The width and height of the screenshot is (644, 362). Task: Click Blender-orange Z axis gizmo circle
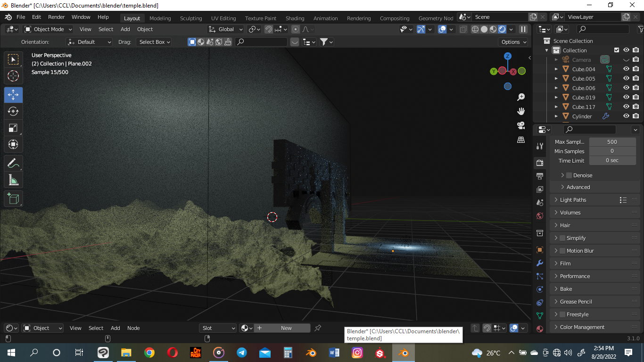[x=508, y=56]
